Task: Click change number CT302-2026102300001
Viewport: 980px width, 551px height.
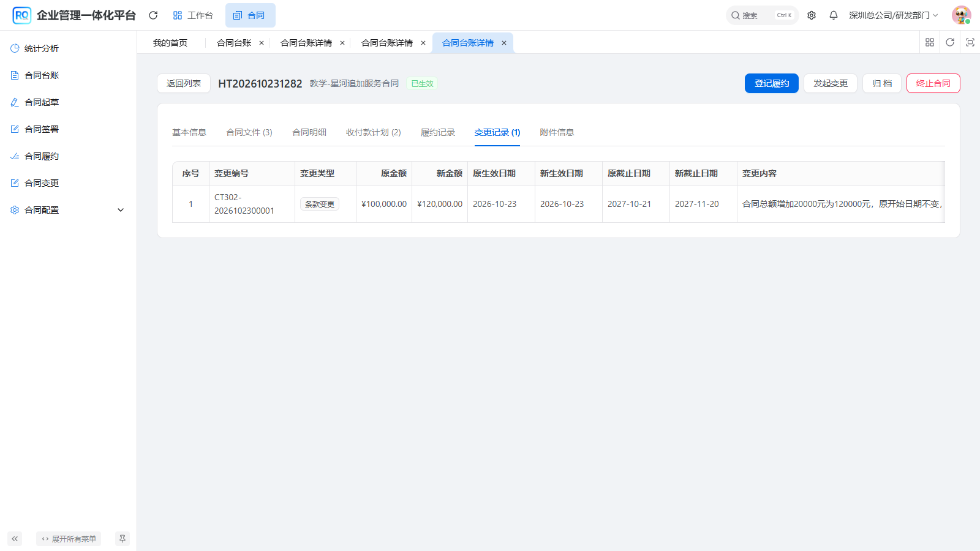Action: (x=244, y=204)
